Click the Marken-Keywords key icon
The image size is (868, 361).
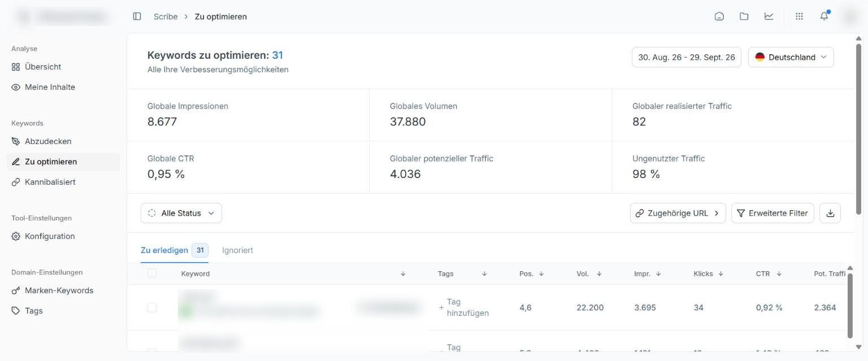pos(16,290)
